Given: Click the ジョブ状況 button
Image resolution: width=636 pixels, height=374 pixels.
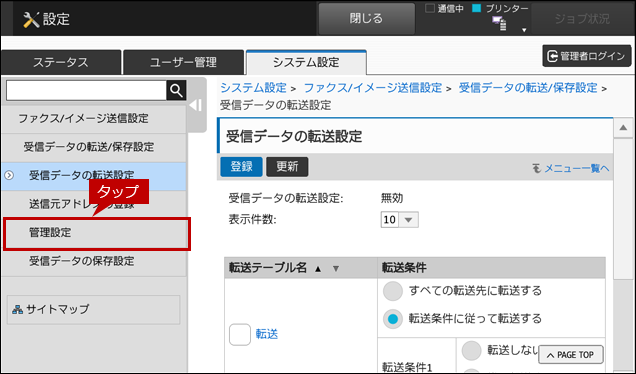Looking at the screenshot, I should (x=582, y=19).
